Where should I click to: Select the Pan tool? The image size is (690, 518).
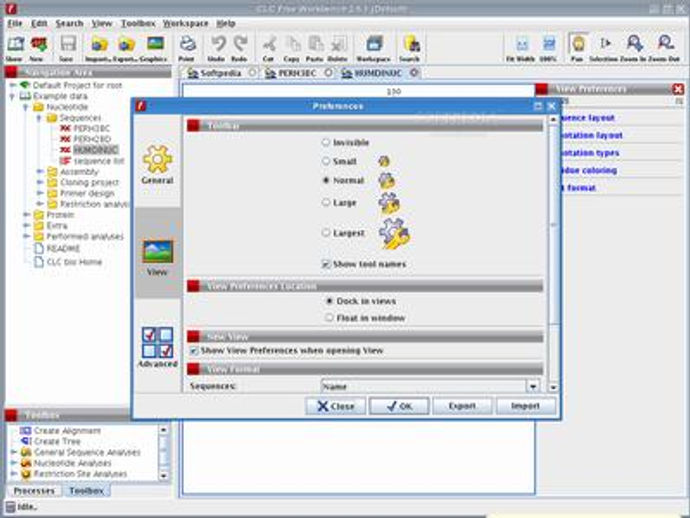577,48
